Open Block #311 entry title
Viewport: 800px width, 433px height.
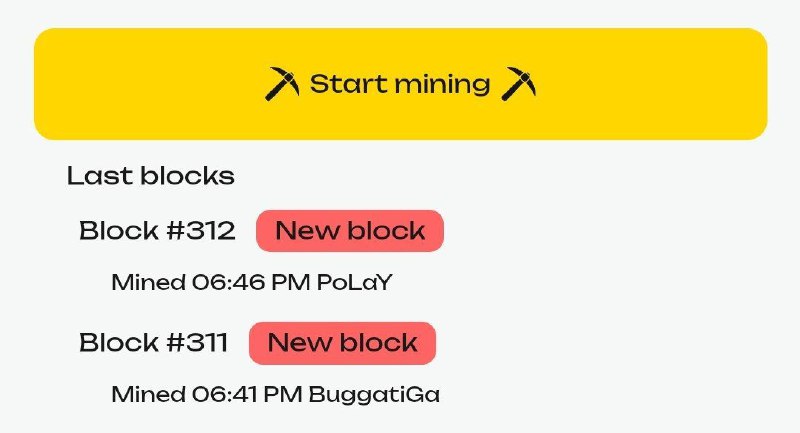(x=154, y=342)
